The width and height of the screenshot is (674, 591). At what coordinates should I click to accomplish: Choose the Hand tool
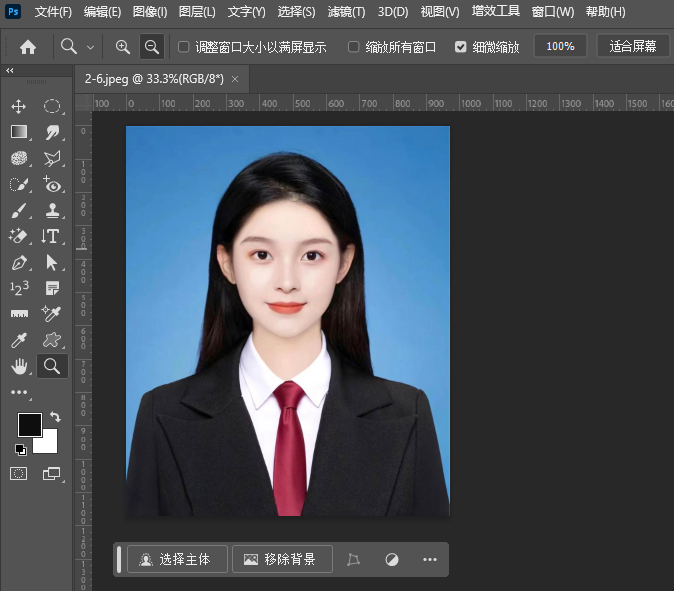click(x=19, y=366)
